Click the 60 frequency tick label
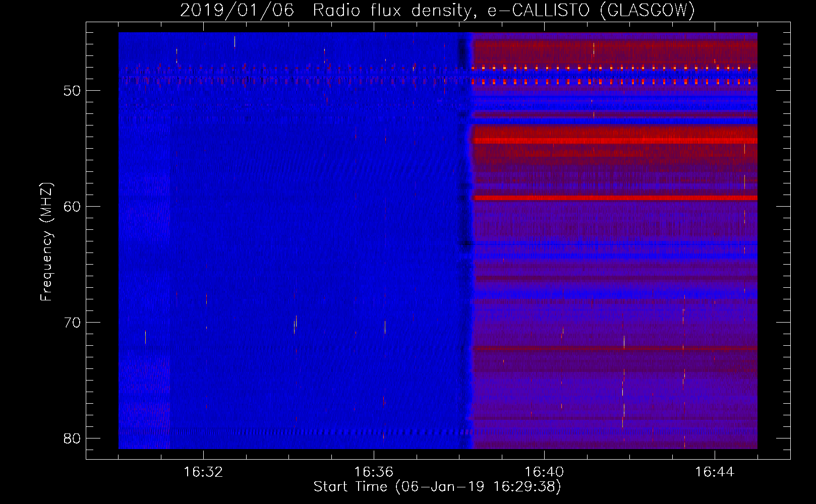The height and width of the screenshot is (504, 816). [x=72, y=207]
